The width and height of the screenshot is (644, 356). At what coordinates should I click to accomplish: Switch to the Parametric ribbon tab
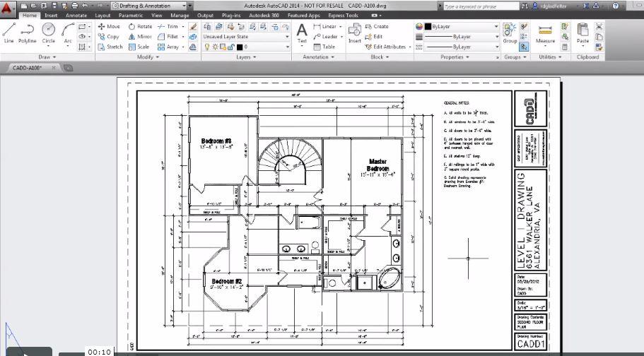[x=130, y=16]
